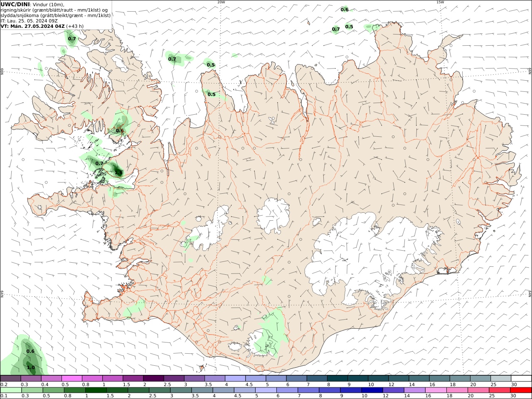Click the valid time 'VT: Mán. 27.05.2024 04Z'
The width and height of the screenshot is (532, 399).
(33, 26)
